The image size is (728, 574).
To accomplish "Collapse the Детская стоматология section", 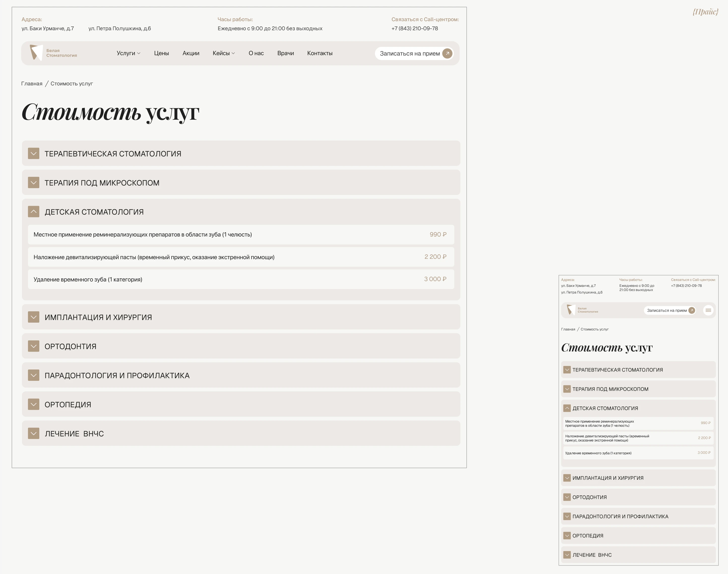I will click(x=33, y=212).
